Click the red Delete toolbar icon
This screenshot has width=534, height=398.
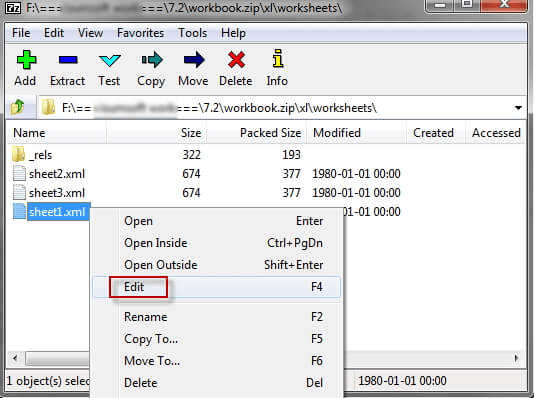(x=236, y=60)
